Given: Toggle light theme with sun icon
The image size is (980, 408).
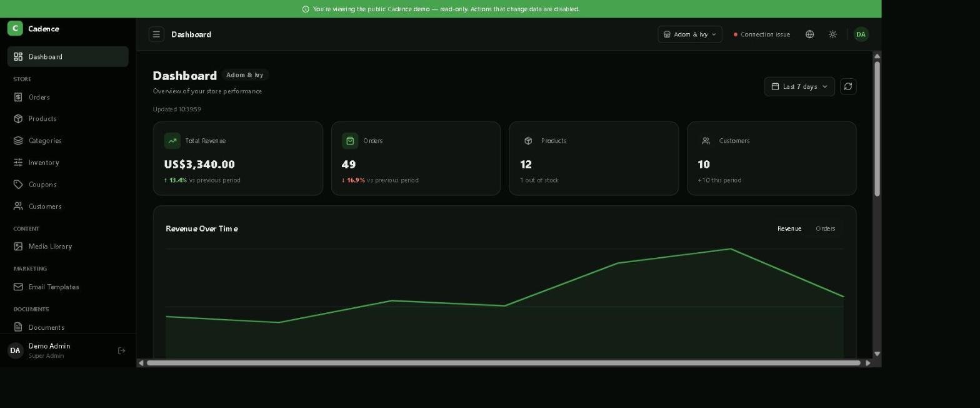Looking at the screenshot, I should pos(832,34).
